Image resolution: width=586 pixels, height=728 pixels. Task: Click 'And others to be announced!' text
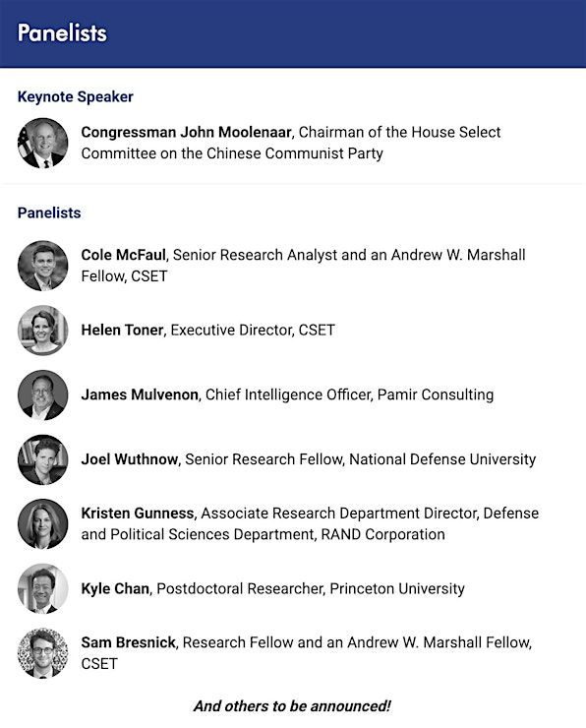(293, 706)
